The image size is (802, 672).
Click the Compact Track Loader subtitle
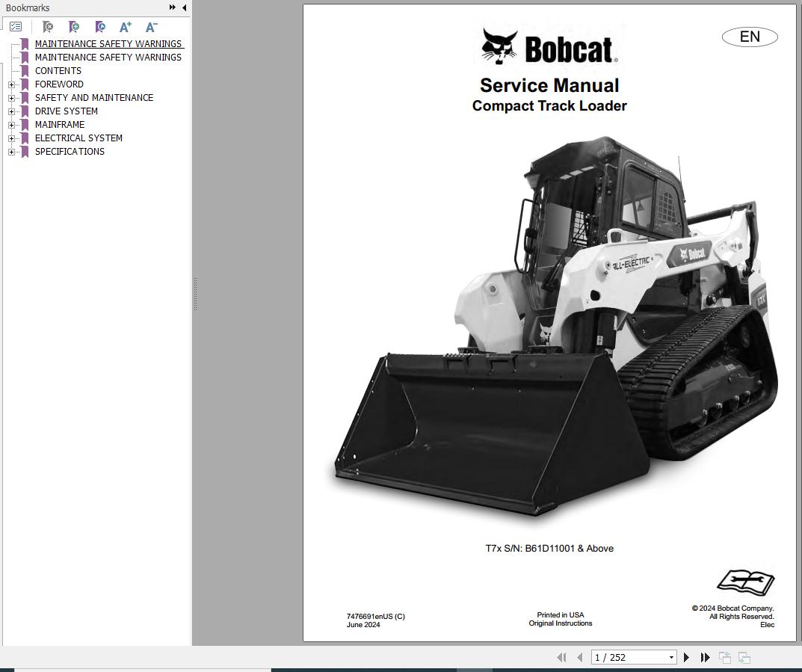point(549,106)
